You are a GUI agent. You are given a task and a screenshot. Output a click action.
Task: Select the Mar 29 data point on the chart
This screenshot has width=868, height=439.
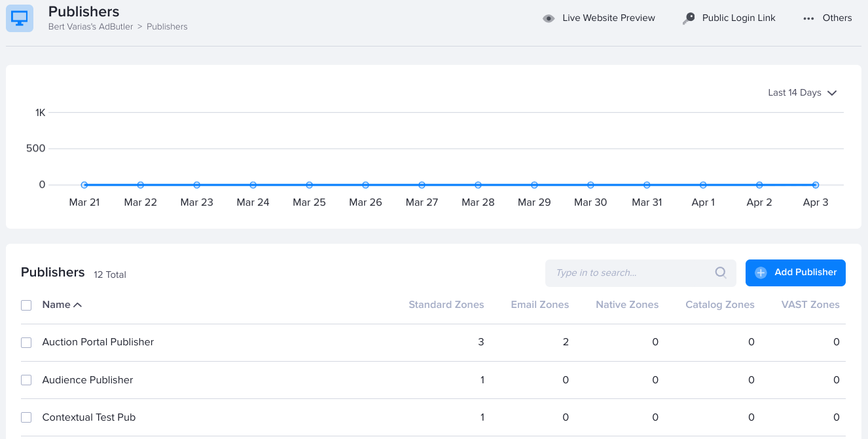click(x=534, y=185)
